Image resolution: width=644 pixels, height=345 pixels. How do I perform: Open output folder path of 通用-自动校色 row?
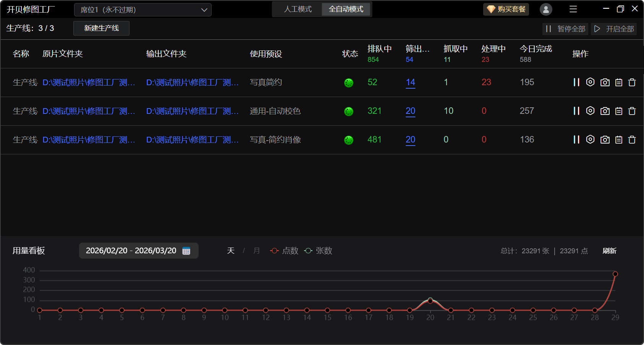(192, 111)
